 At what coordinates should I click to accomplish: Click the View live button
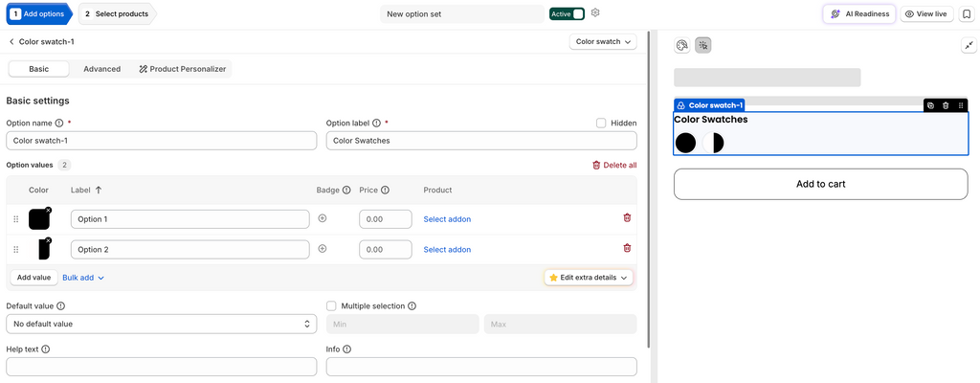(926, 13)
